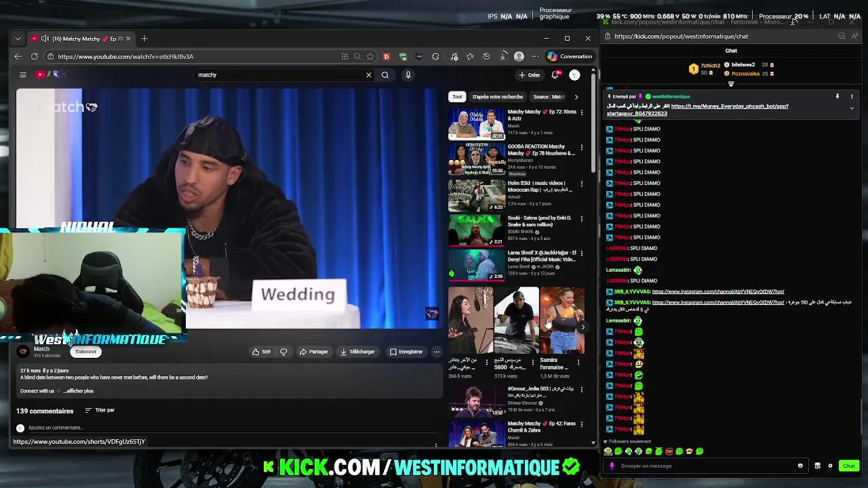Screen dimensions: 868x488
Task: Open the Copilot Conversation button
Action: click(570, 56)
